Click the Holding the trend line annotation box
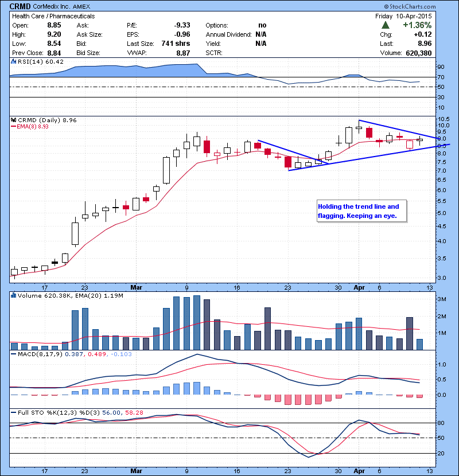 [x=361, y=211]
